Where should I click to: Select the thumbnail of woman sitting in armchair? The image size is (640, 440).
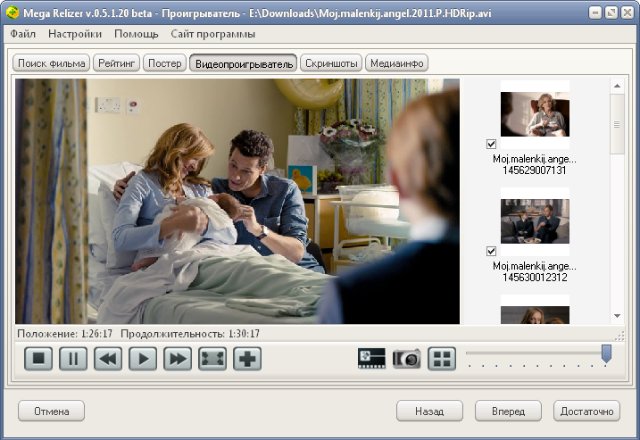click(535, 114)
